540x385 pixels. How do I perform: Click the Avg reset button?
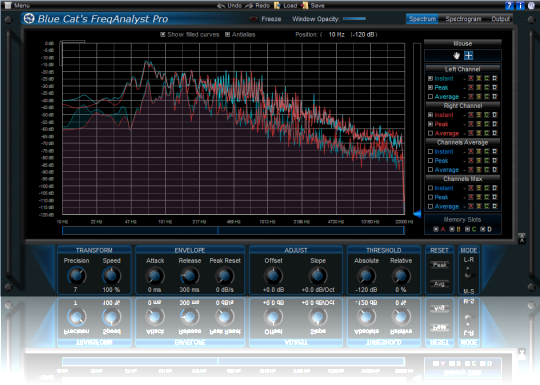(439, 284)
